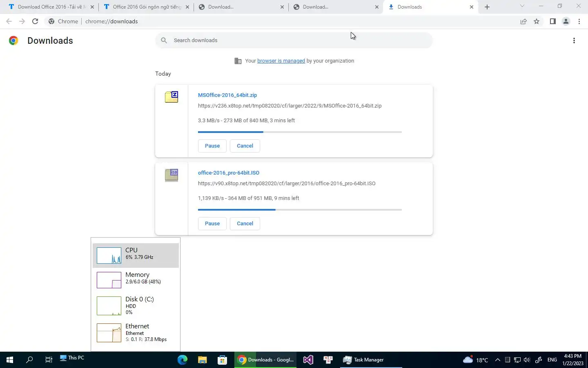Click the v236.x8top.net source URL text
Image resolution: width=588 pixels, height=368 pixels.
pyautogui.click(x=290, y=106)
